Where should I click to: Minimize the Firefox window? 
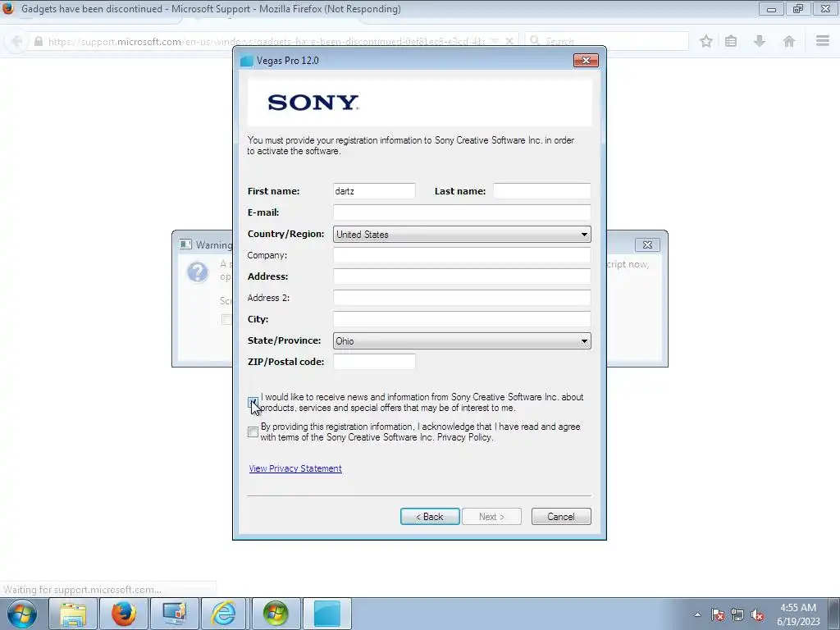(x=771, y=8)
